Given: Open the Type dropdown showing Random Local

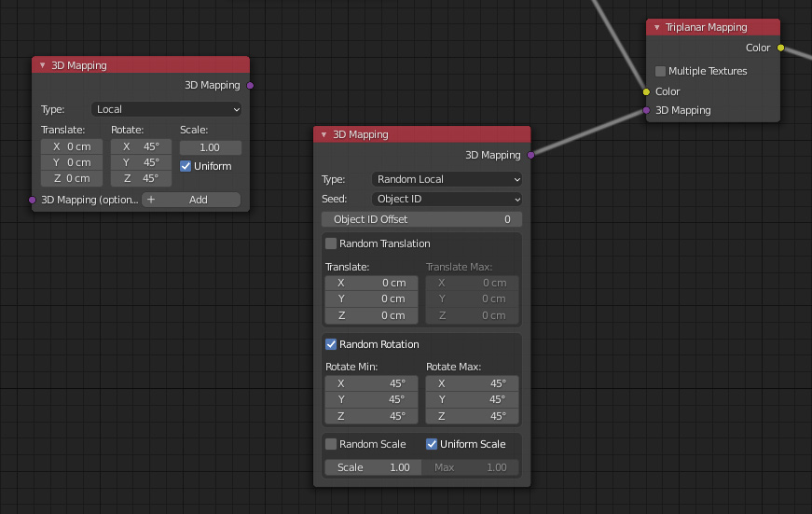Looking at the screenshot, I should click(447, 179).
